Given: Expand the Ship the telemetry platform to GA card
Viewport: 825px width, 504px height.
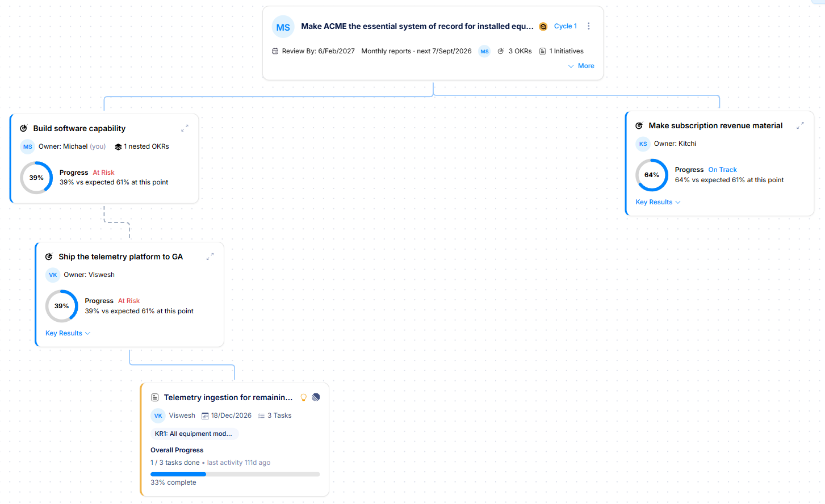Looking at the screenshot, I should (x=210, y=257).
